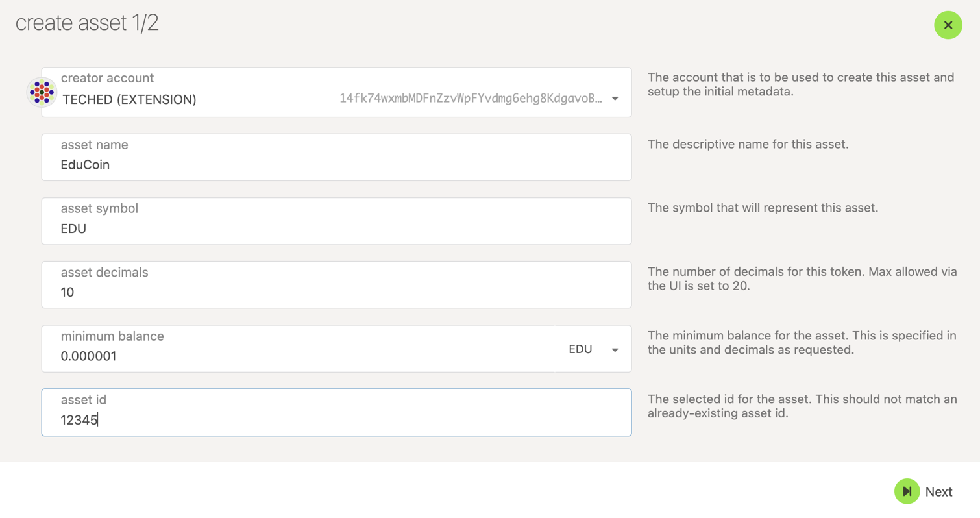Click the TECHED account identicon
980x518 pixels.
pyautogui.click(x=42, y=92)
